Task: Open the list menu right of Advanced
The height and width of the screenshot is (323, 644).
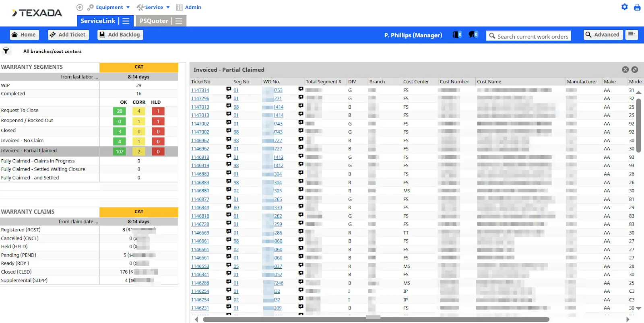Action: (x=631, y=35)
